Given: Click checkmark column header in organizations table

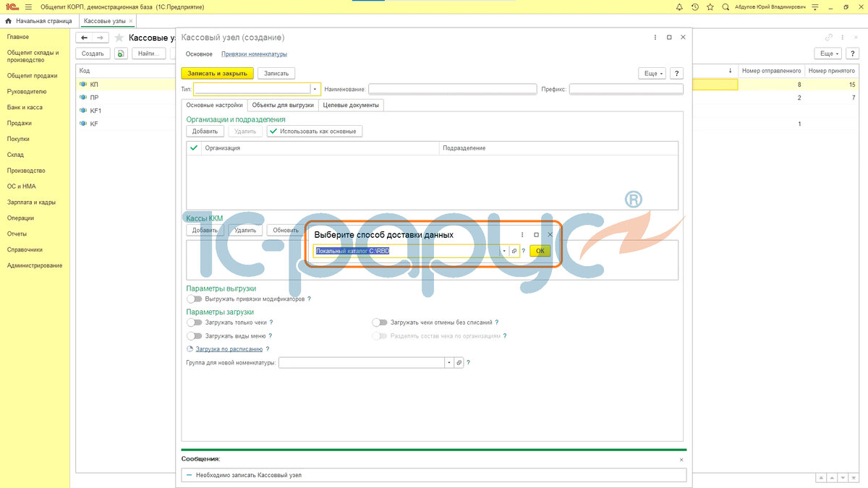Looking at the screenshot, I should [x=193, y=147].
